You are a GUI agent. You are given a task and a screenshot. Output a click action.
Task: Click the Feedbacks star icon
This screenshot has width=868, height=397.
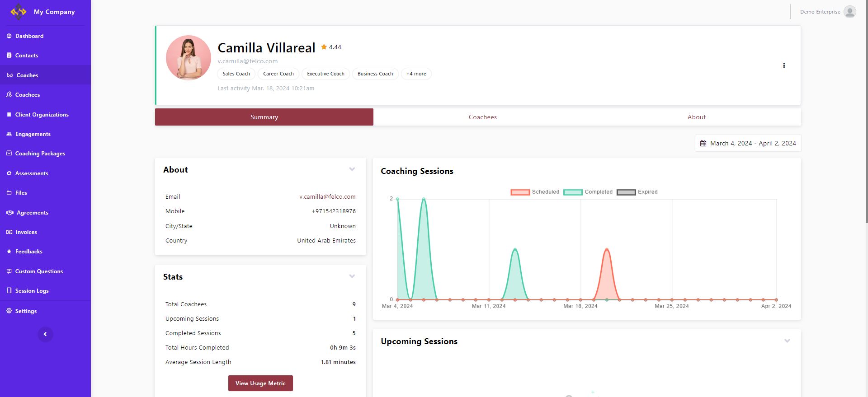pos(9,252)
